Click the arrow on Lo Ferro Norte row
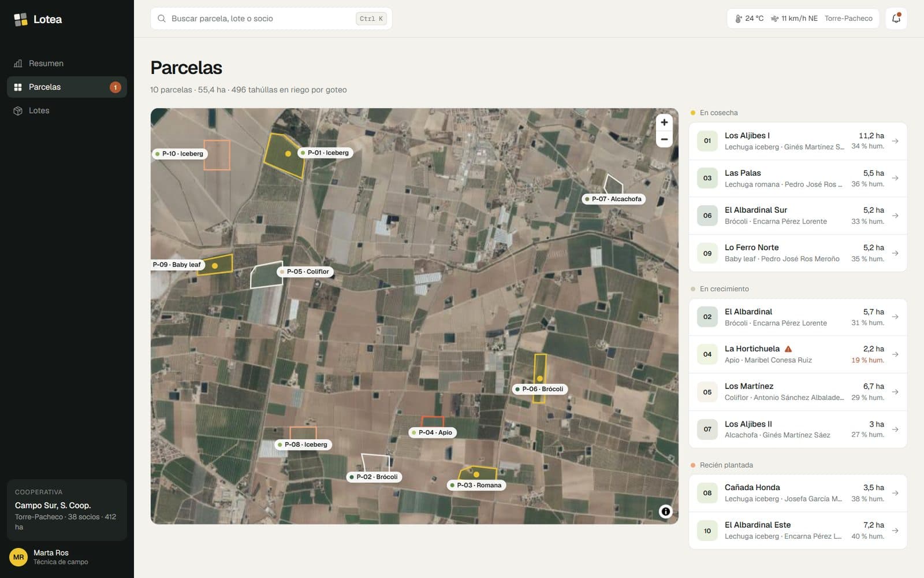 [x=895, y=253]
